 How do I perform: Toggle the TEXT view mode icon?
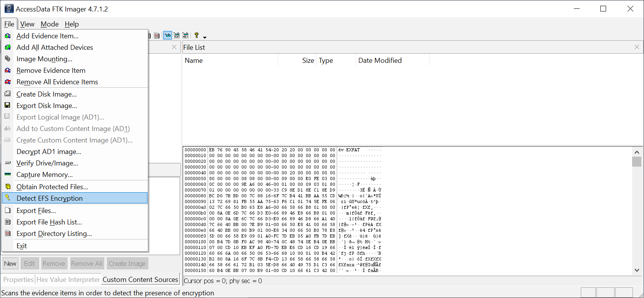click(177, 36)
